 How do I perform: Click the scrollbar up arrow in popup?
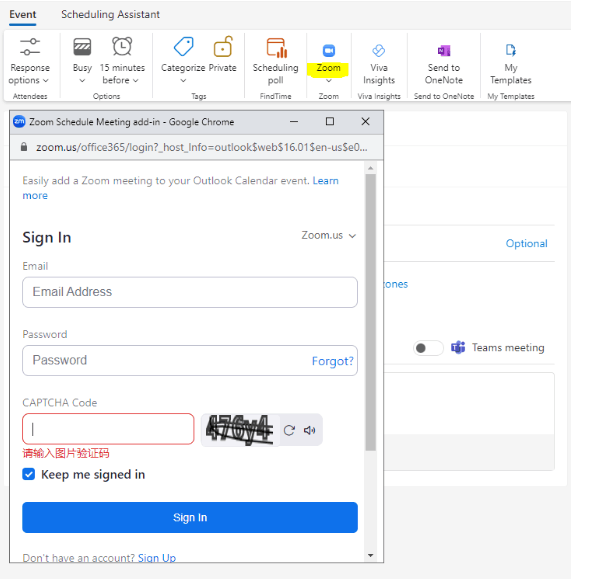coord(371,167)
